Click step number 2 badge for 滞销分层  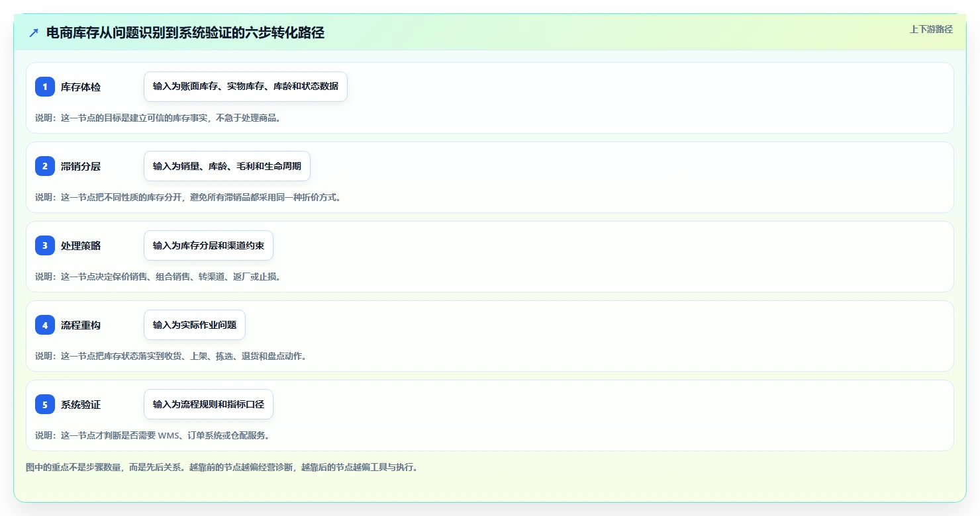click(45, 166)
